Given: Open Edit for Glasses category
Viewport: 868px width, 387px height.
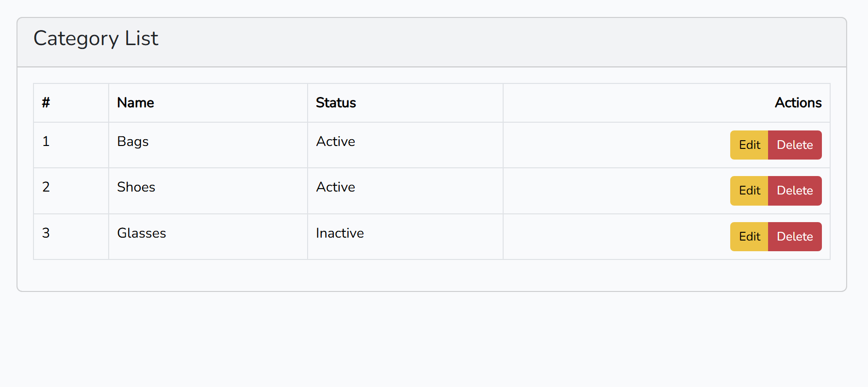Looking at the screenshot, I should pos(749,237).
